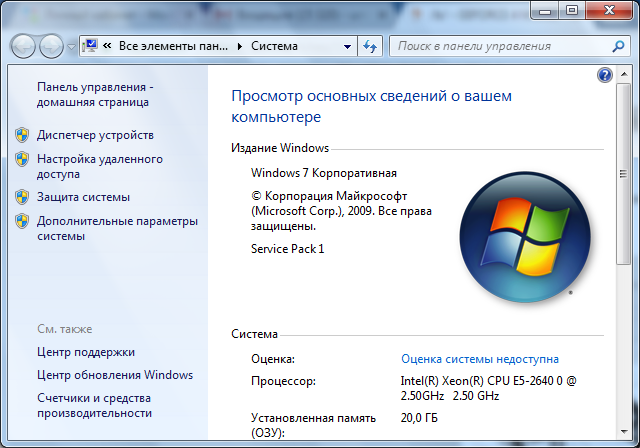The height and width of the screenshot is (448, 640).
Task: Click the magnifying glass search icon
Action: (618, 46)
